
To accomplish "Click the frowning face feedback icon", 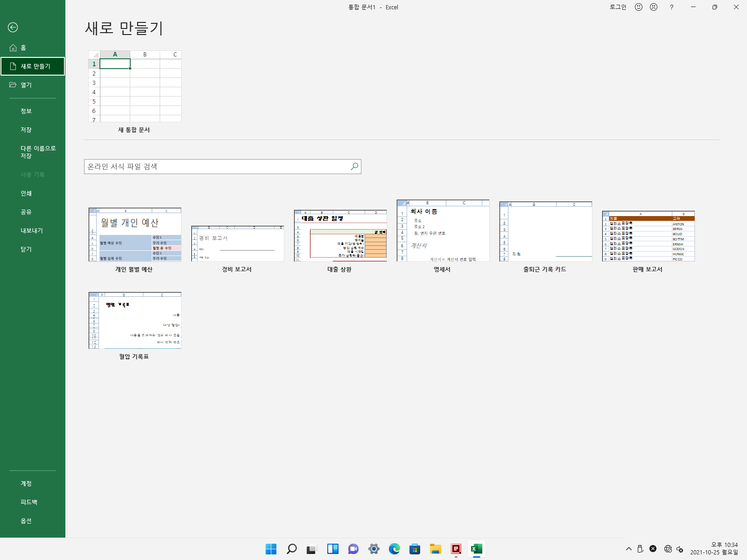I will 654,7.
